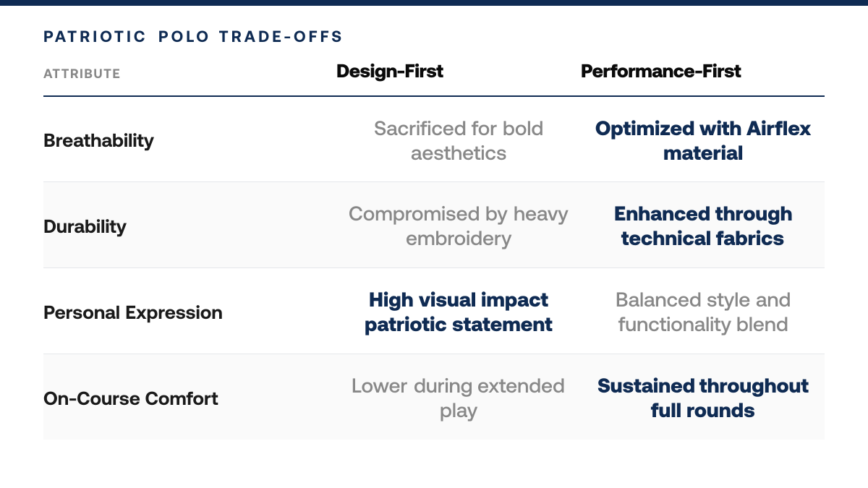Click the word 'Airflex' in Breathability row
Viewport: 868px width, 488px height.
tap(778, 129)
